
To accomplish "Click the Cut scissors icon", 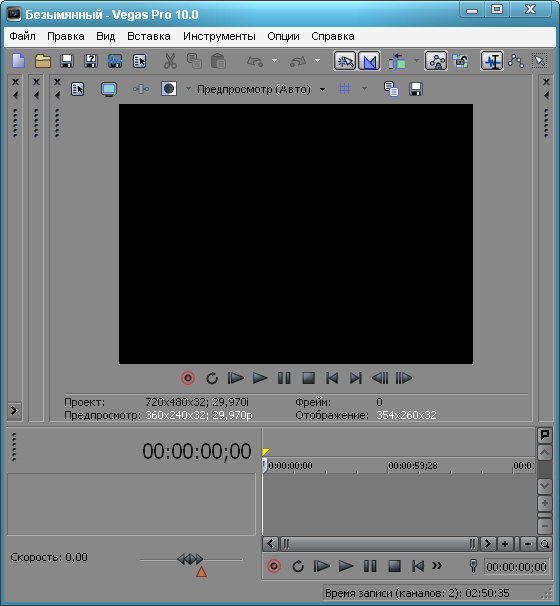I will pos(170,61).
